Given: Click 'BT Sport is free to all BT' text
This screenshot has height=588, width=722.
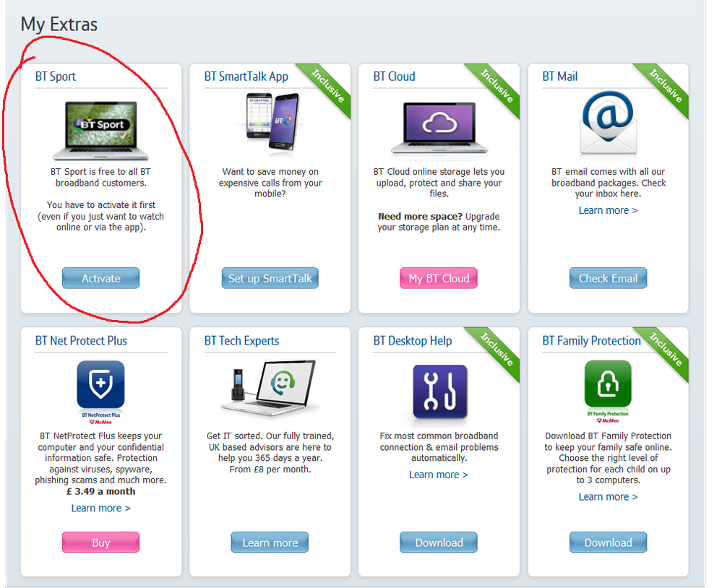Looking at the screenshot, I should point(101,172).
